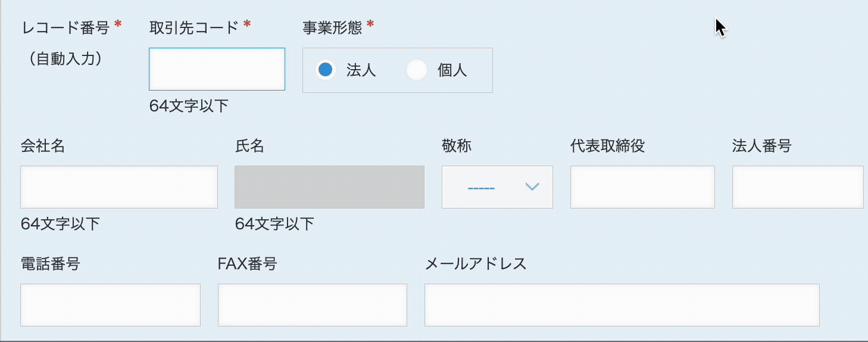Click the 会社名 label text
The height and width of the screenshot is (342, 868).
pyautogui.click(x=42, y=146)
